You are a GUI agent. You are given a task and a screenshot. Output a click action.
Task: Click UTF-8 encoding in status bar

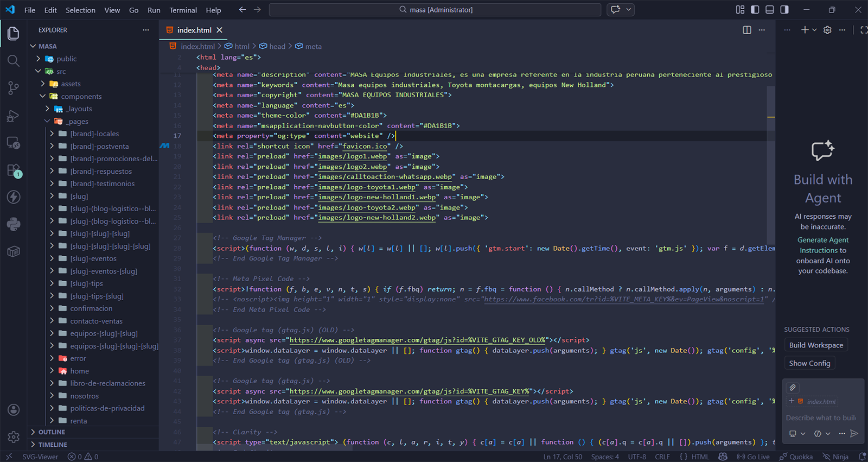tap(637, 457)
